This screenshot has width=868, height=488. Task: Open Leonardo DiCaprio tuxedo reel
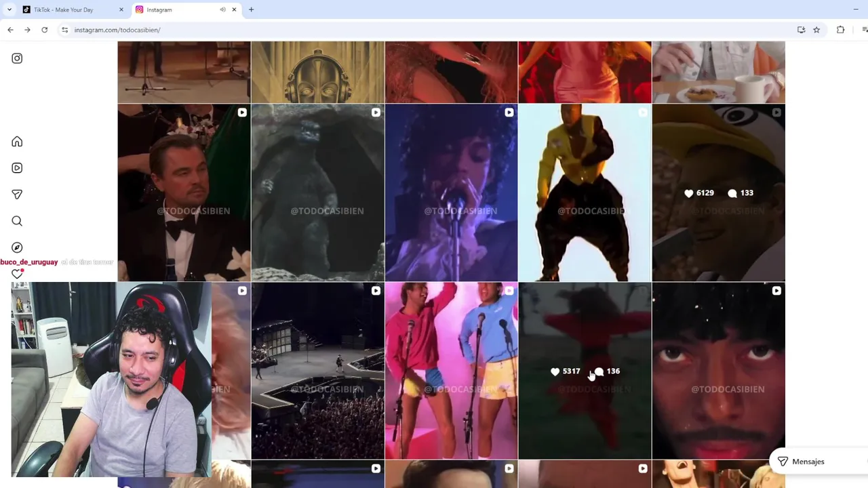point(184,192)
